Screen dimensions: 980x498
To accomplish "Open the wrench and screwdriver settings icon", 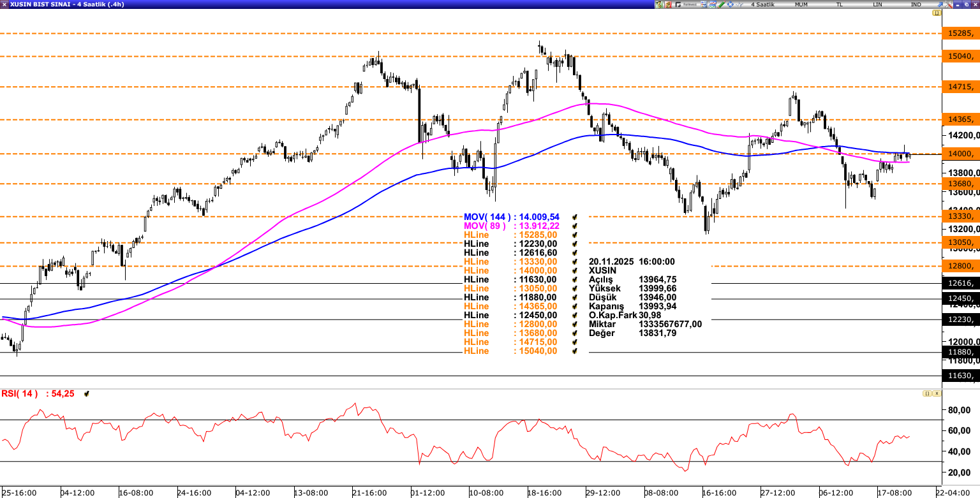I will [949, 4].
